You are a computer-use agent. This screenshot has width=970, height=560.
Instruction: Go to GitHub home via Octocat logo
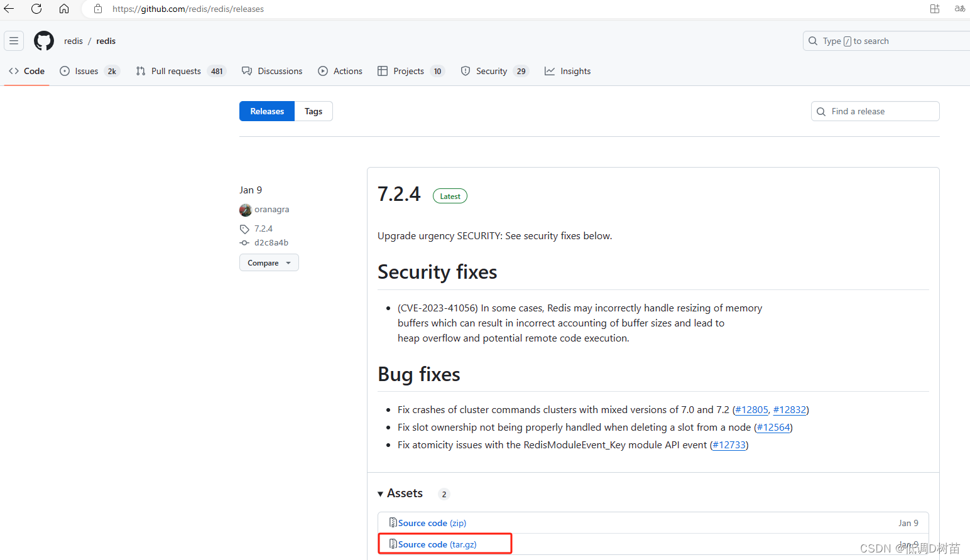coord(44,41)
